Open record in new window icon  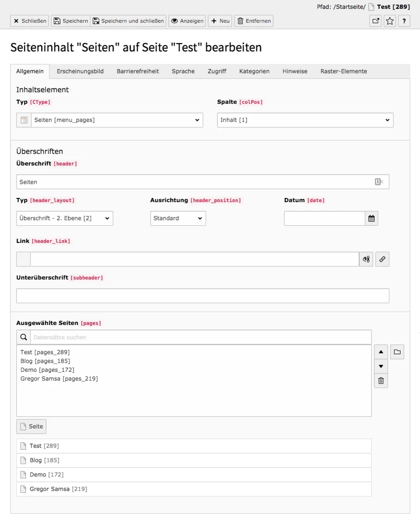[x=375, y=21]
